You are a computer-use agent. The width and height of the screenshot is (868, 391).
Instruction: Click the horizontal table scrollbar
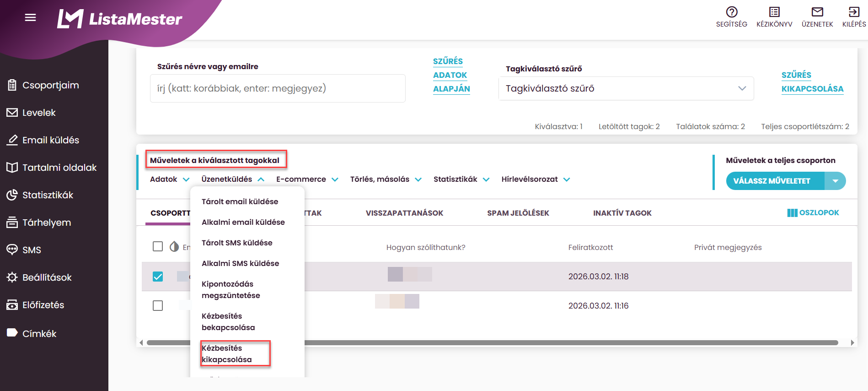(x=492, y=342)
